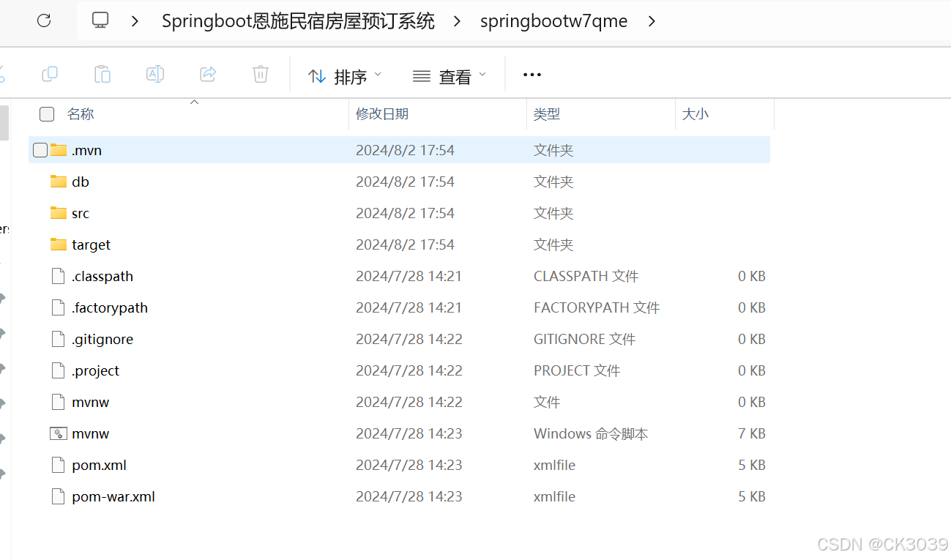Click the GITIGNORE 文件 type cell
This screenshot has height=560, width=951.
tap(585, 339)
